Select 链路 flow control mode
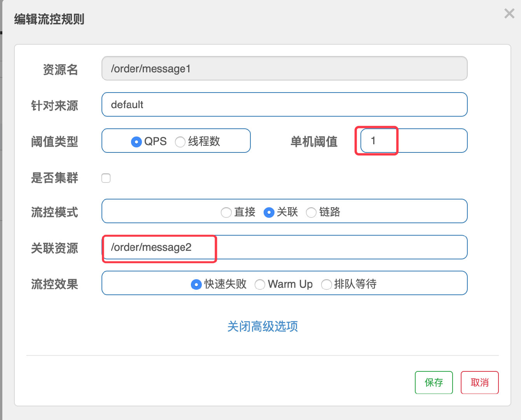Screen dimensions: 521x420 (x=311, y=213)
